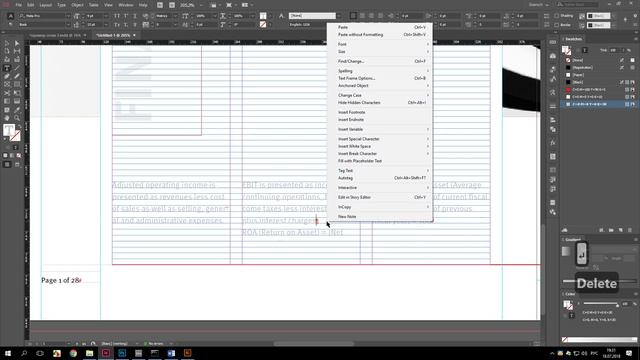The height and width of the screenshot is (360, 640).
Task: Open the font style dropdown
Action: click(68, 25)
